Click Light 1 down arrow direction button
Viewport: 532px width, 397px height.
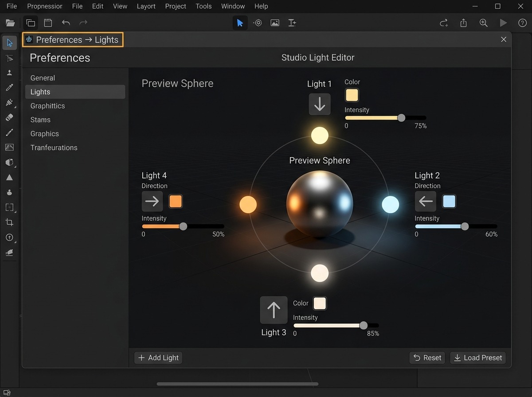pyautogui.click(x=320, y=104)
